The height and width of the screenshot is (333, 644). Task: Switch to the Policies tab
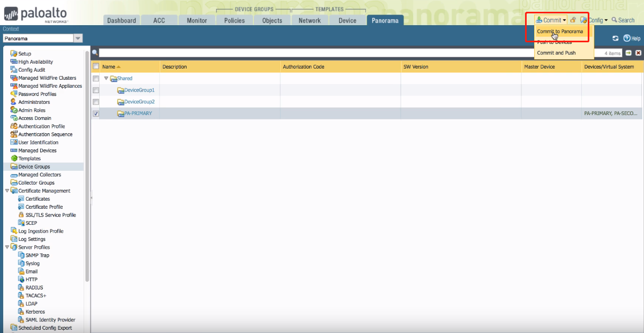point(234,20)
